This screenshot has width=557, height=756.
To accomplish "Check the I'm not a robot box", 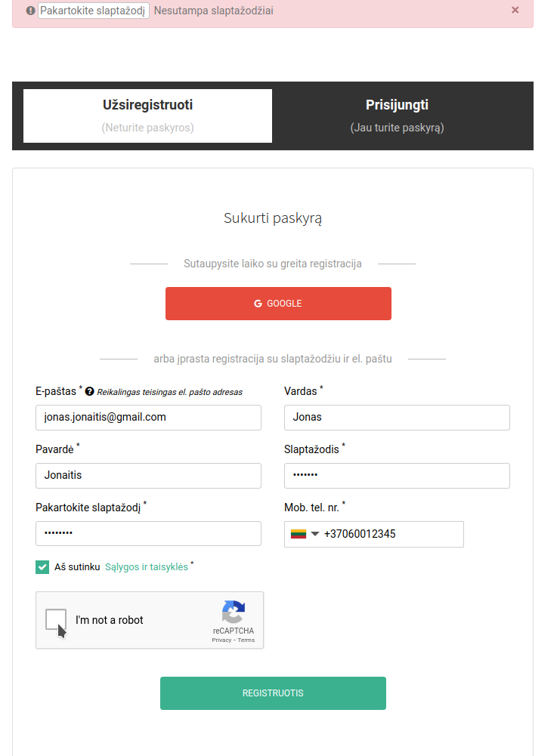I will pos(56,619).
